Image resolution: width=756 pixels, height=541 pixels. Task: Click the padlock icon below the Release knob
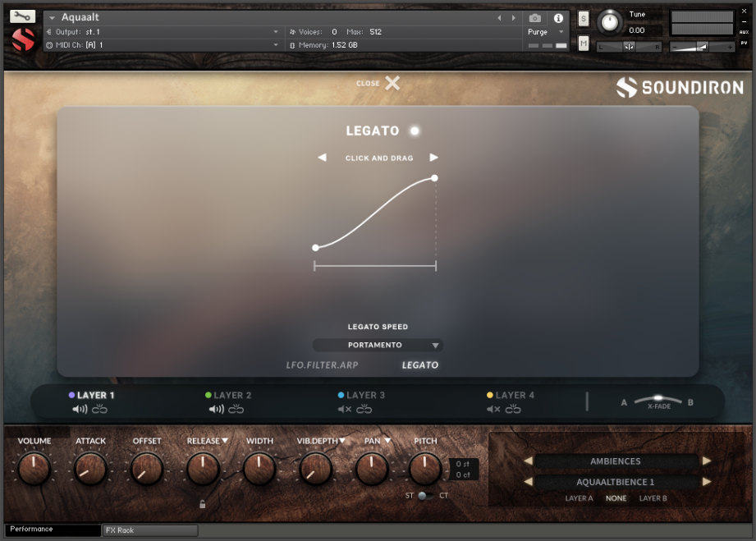point(202,502)
